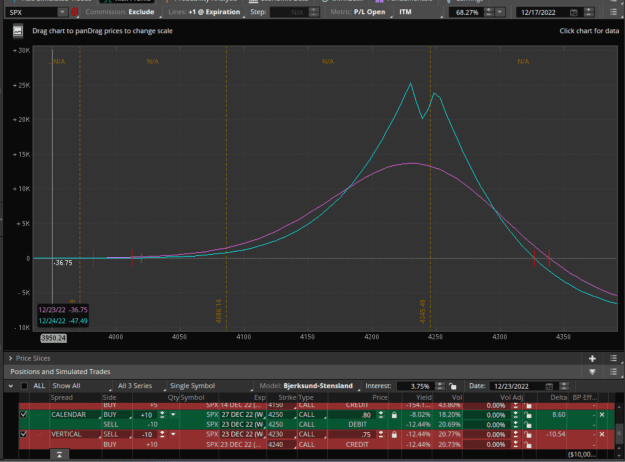The image size is (625, 462).
Task: Open dropdown arrow beside 68.27% field
Action: (499, 12)
